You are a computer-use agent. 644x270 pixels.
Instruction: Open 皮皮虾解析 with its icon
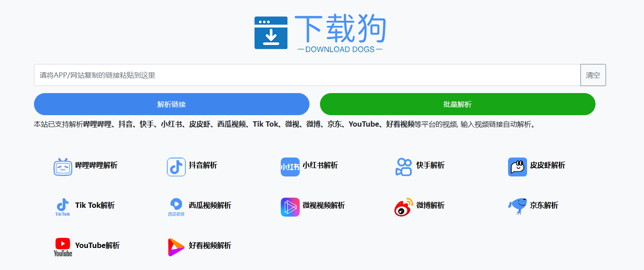517,166
